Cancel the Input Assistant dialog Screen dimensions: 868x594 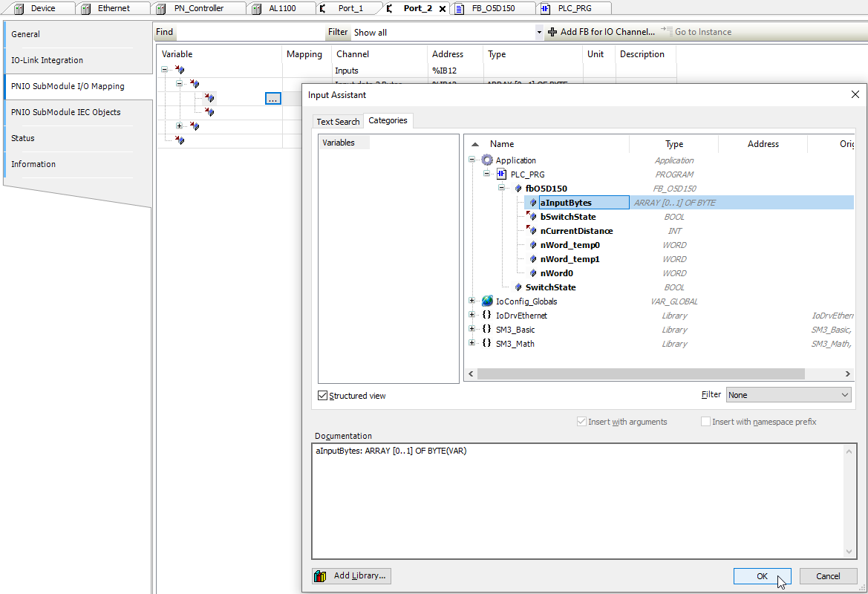828,575
